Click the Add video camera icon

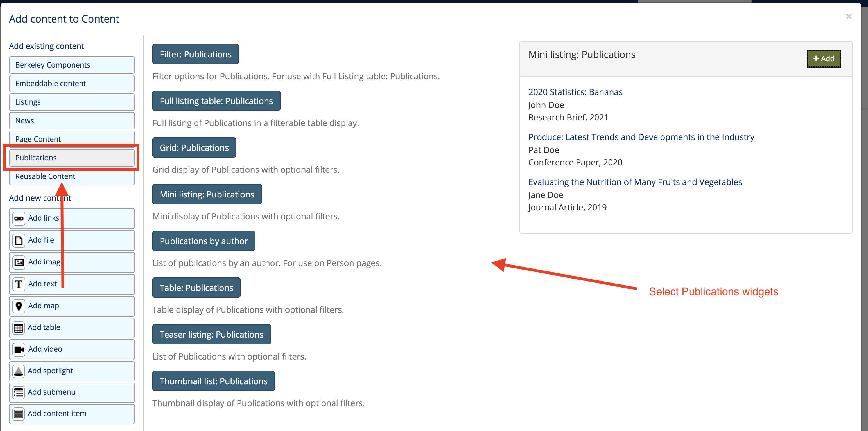(19, 349)
